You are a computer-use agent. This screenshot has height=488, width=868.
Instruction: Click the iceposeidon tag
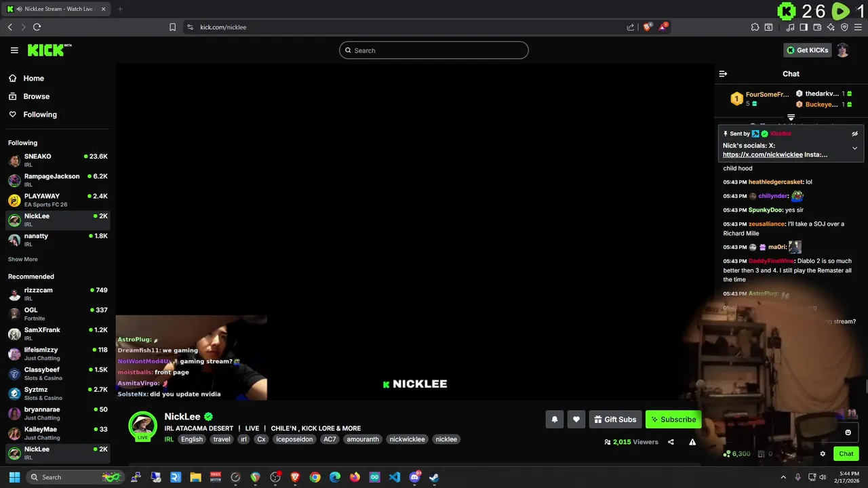[294, 439]
